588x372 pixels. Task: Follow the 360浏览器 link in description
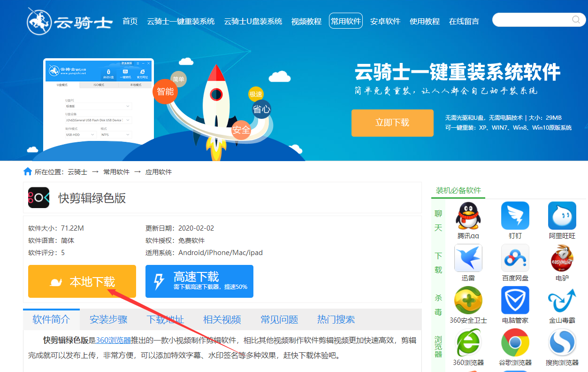tap(114, 340)
